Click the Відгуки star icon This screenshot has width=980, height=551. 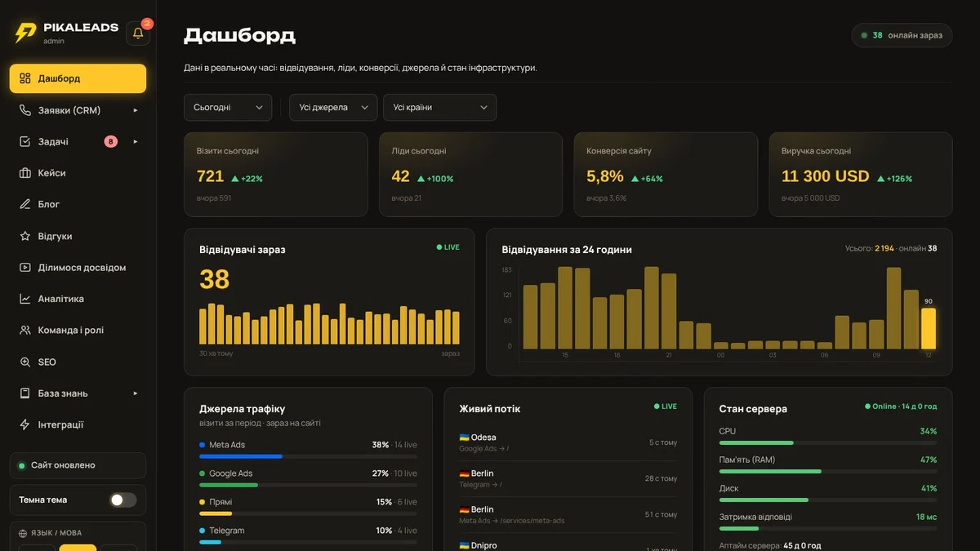24,236
